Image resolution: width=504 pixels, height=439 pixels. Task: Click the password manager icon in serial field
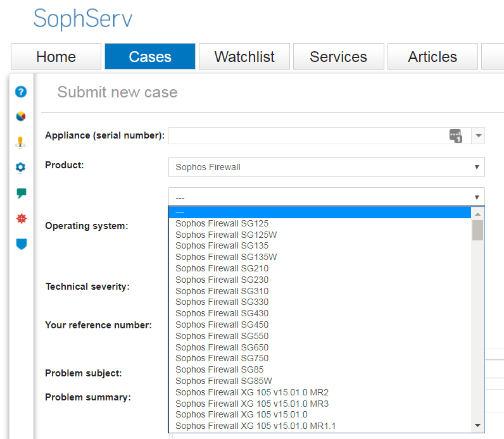[456, 135]
